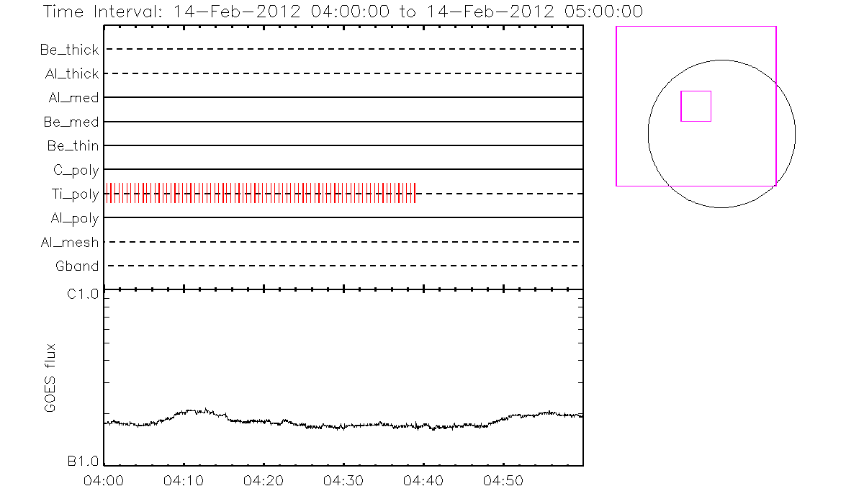The height and width of the screenshot is (504, 864).
Task: Click the Be_thin filter label
Action: click(x=73, y=146)
